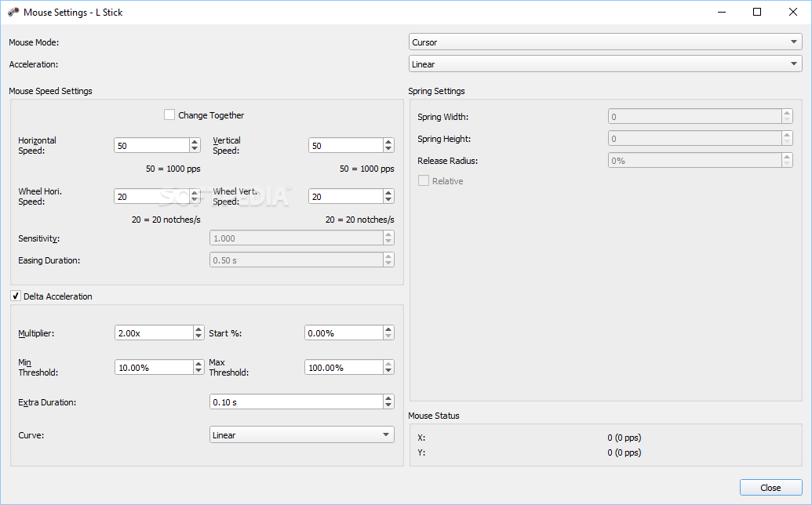Increase Horizontal Speed with up arrow
This screenshot has width=812, height=505.
195,142
